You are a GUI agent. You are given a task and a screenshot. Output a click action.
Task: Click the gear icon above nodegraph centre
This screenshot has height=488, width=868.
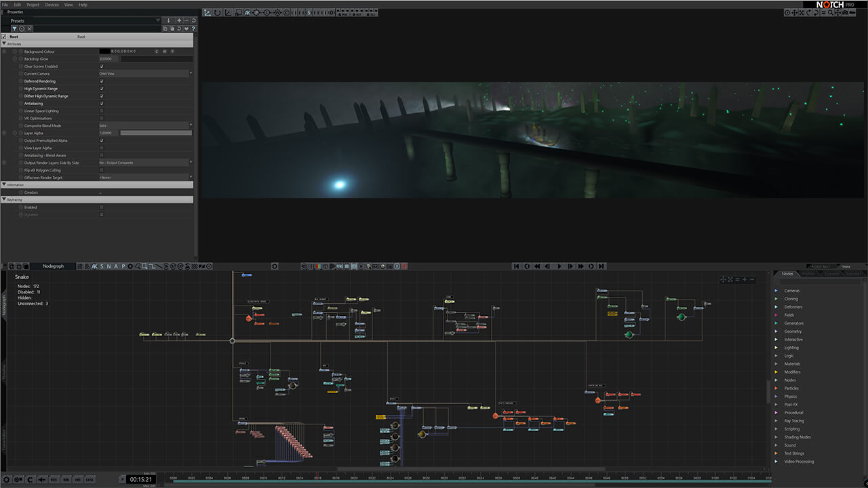[275, 266]
